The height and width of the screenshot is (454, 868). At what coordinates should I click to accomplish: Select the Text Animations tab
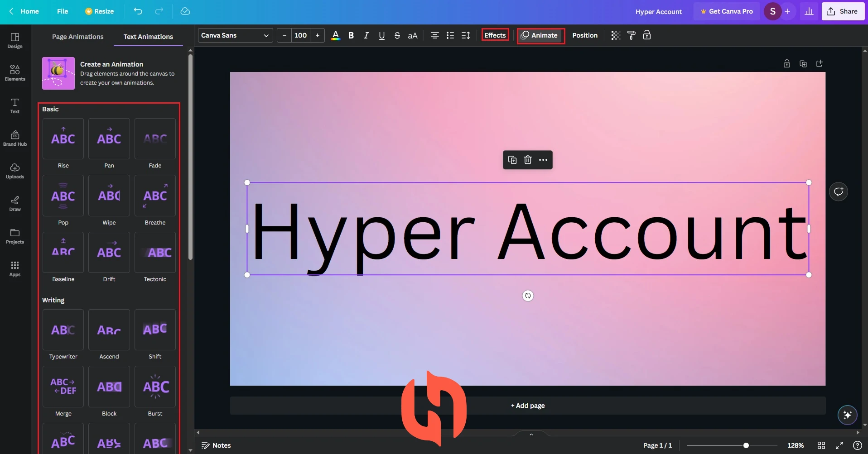(148, 37)
